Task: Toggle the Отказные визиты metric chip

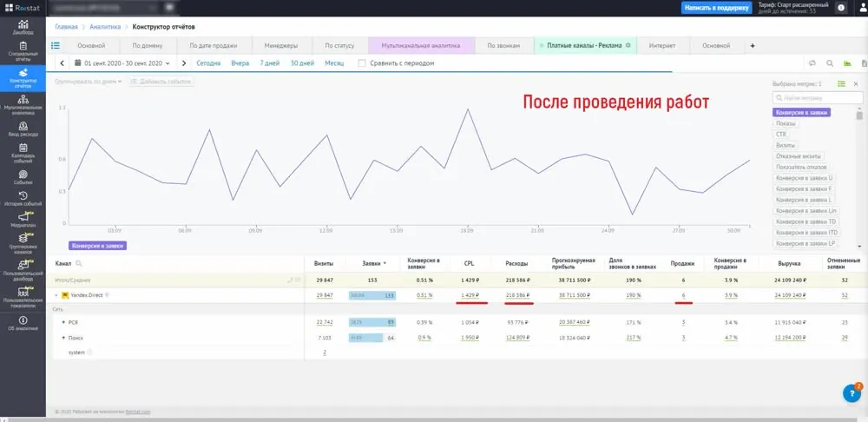Action: click(x=799, y=156)
